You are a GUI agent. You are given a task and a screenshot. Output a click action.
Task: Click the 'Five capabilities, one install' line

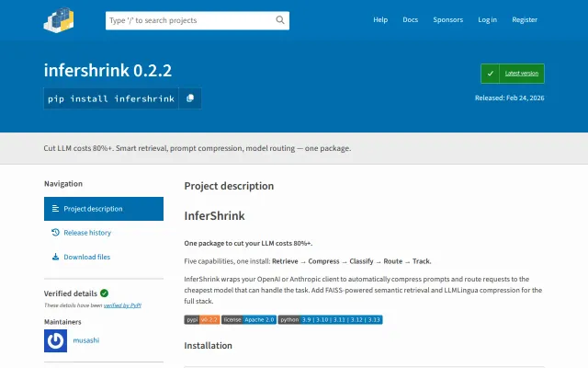click(308, 261)
